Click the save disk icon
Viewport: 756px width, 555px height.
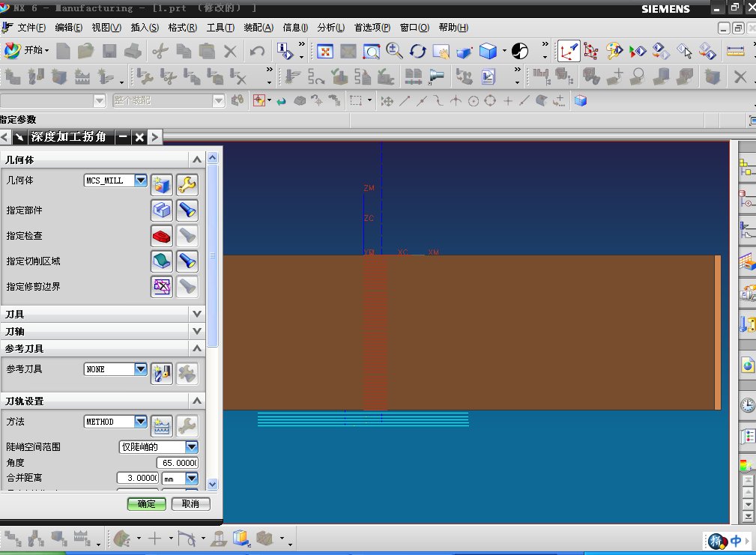(109, 51)
